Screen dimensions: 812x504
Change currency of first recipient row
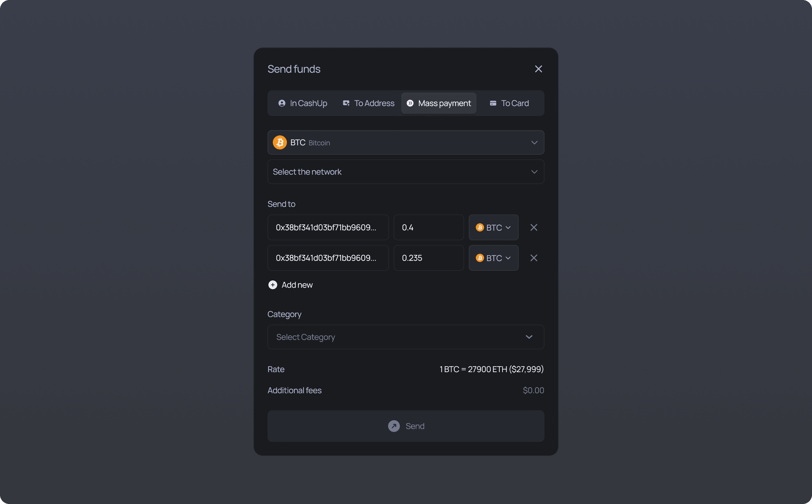493,228
